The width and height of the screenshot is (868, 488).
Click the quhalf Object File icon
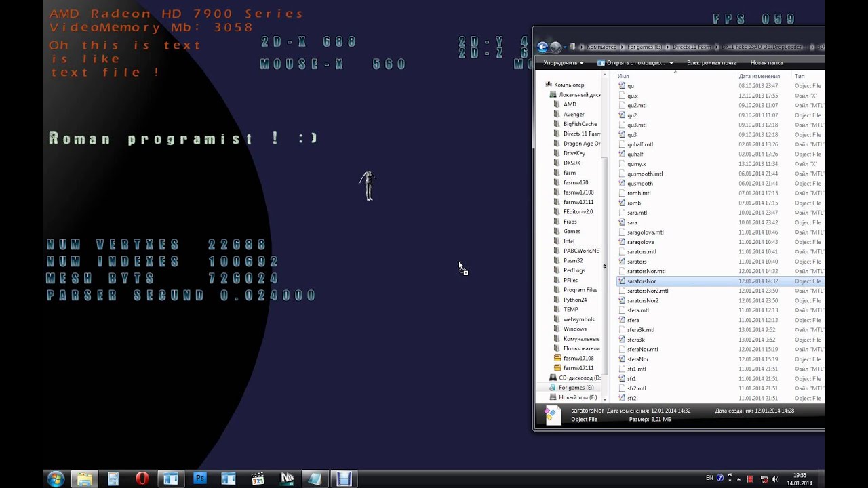(x=622, y=154)
